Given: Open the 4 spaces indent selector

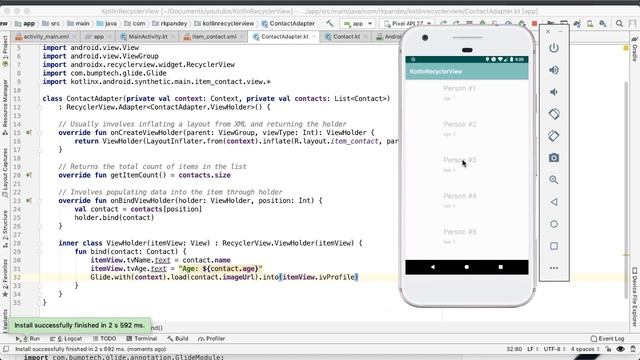Looking at the screenshot, I should click(x=584, y=349).
